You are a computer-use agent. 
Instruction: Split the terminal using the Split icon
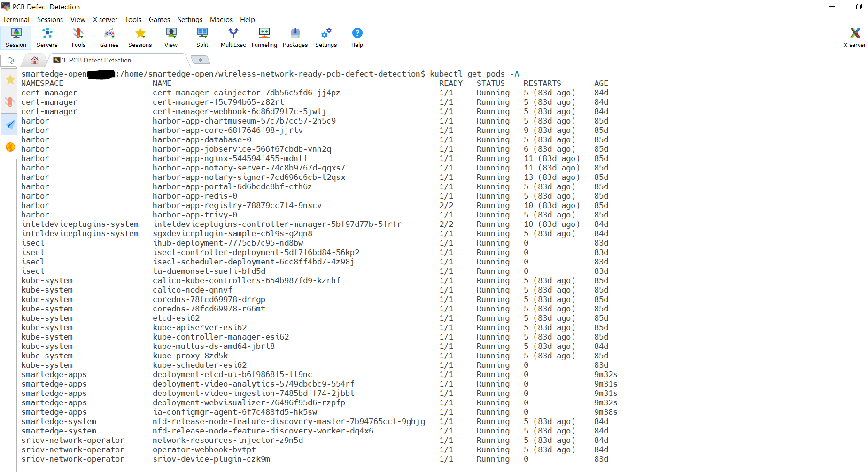coord(202,38)
